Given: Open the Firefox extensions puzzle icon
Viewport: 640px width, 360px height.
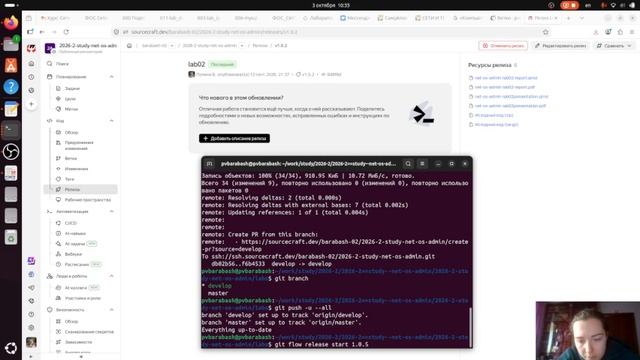Looking at the screenshot, I should tap(620, 32).
